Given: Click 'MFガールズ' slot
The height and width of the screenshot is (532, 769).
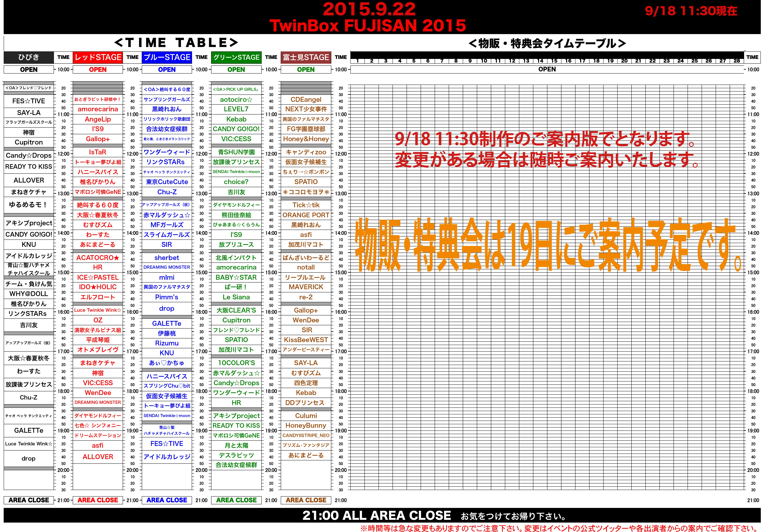Looking at the screenshot, I should point(167,225).
